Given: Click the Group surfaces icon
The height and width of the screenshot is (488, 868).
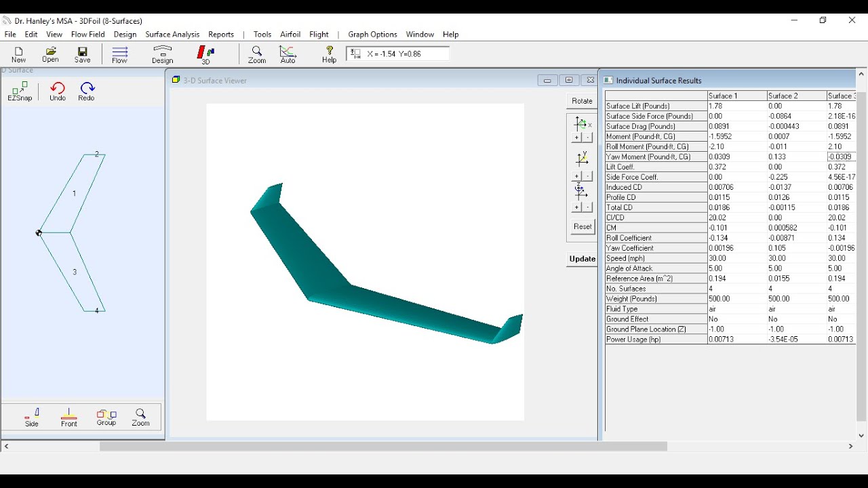Looking at the screenshot, I should (106, 418).
